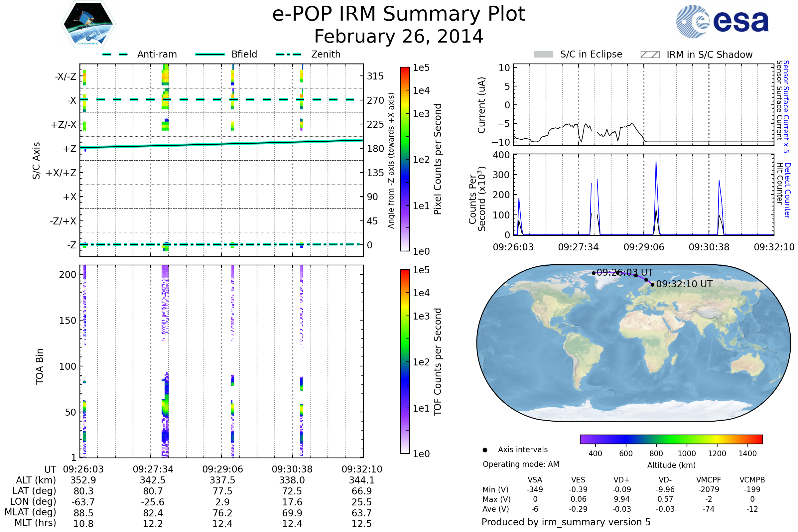Viewport: 798px width, 532px height.
Task: Click the Anti-ram dashed line legend marker
Action: pyautogui.click(x=115, y=54)
